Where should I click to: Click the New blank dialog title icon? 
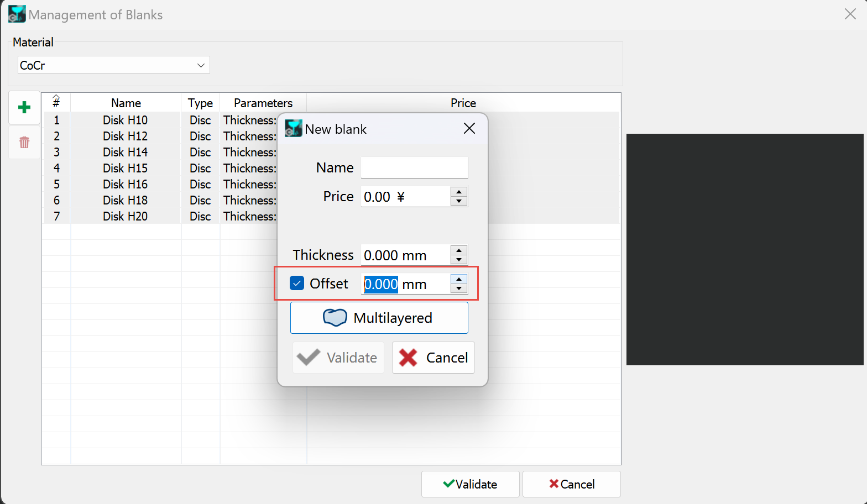[294, 129]
